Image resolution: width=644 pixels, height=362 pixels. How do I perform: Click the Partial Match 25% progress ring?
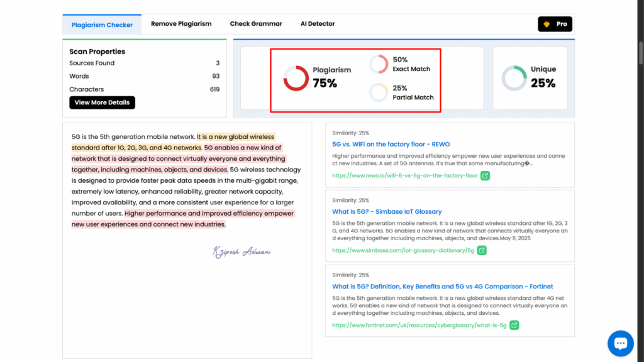pyautogui.click(x=380, y=92)
